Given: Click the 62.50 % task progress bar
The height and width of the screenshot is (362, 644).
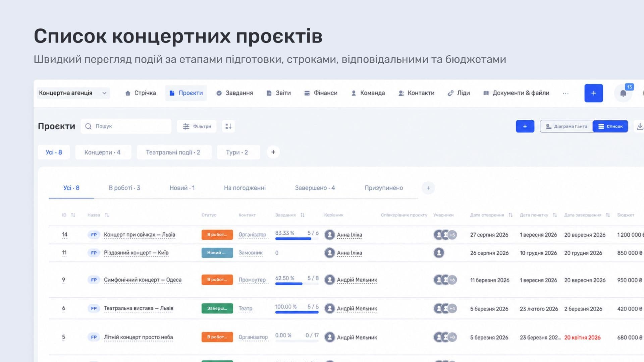Looking at the screenshot, I should click(297, 284).
